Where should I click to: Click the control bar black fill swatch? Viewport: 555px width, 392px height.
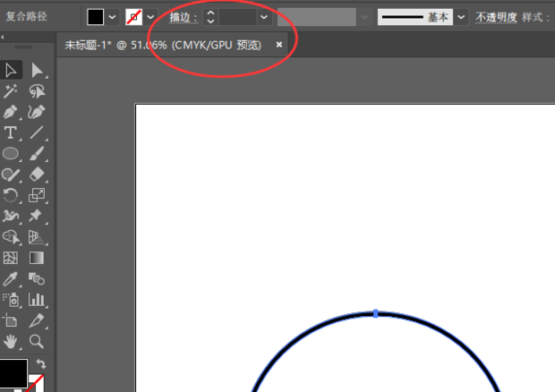click(95, 17)
